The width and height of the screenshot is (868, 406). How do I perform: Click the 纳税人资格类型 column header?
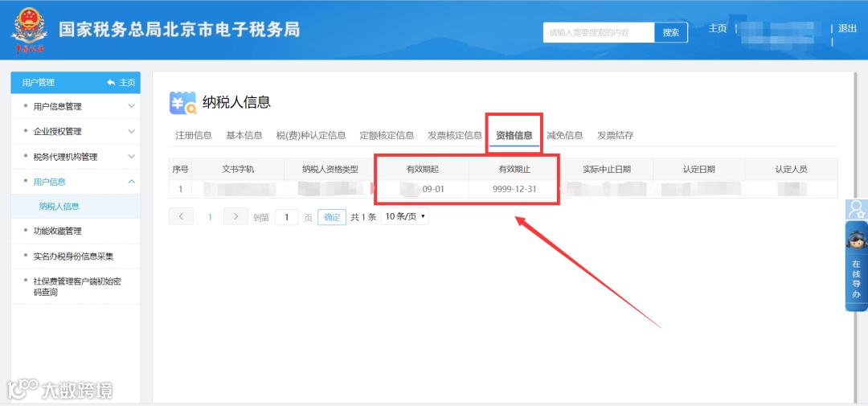click(x=330, y=169)
